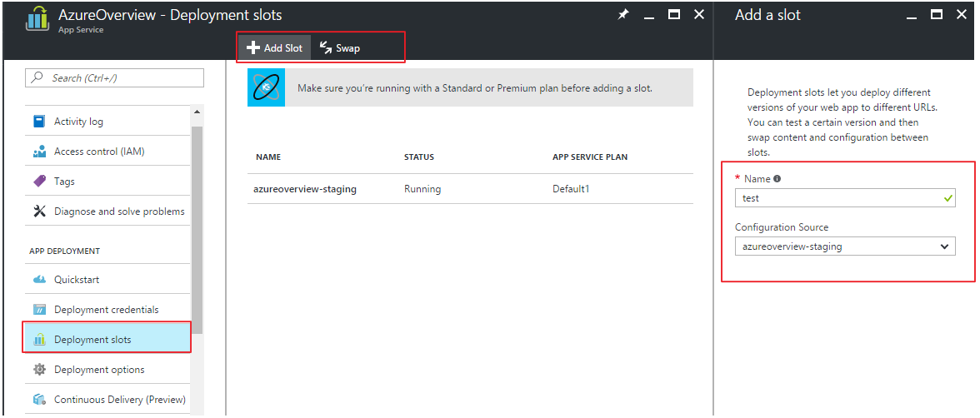Open Diagnose and solve problems wrench icon
Screen dimensions: 980x418
pyautogui.click(x=39, y=211)
